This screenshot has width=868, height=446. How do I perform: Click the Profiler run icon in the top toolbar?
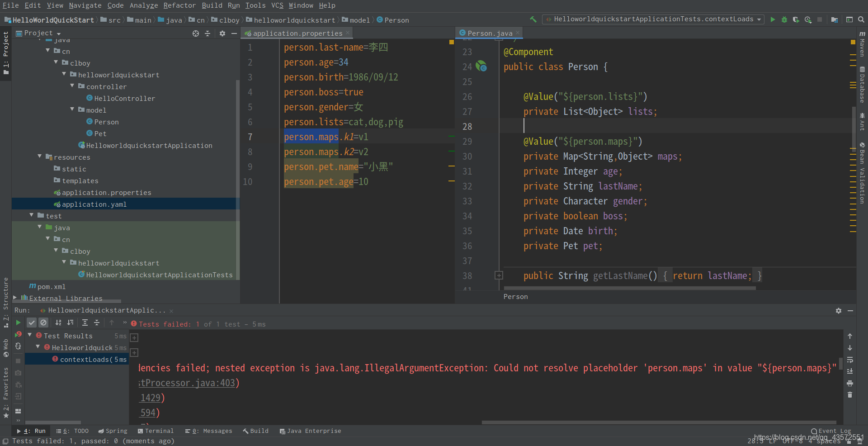pos(808,19)
